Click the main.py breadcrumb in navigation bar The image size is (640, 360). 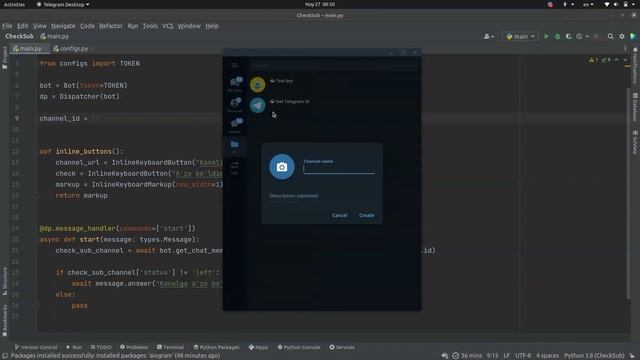[x=55, y=36]
